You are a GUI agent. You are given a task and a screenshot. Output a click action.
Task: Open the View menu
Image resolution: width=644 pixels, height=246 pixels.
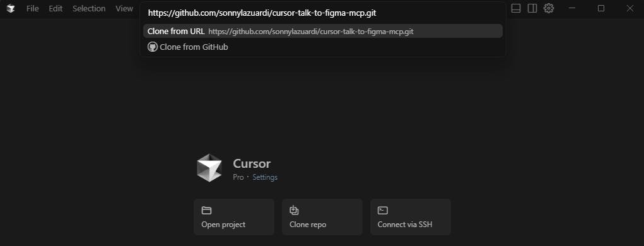[124, 8]
